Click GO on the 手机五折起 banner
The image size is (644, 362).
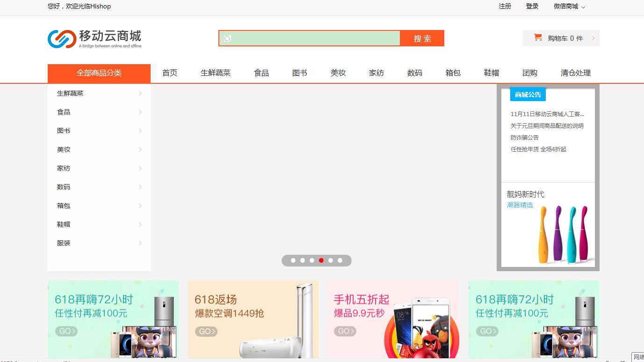[x=345, y=331]
